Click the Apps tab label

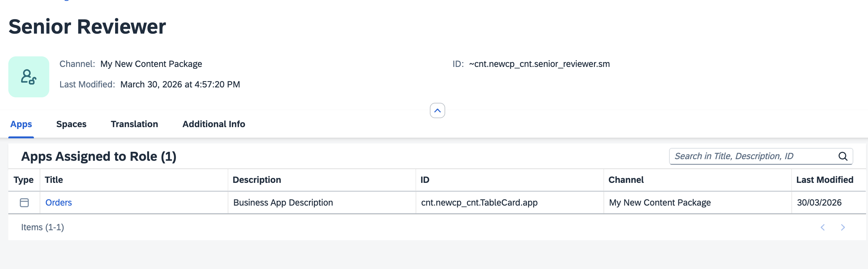click(x=21, y=124)
